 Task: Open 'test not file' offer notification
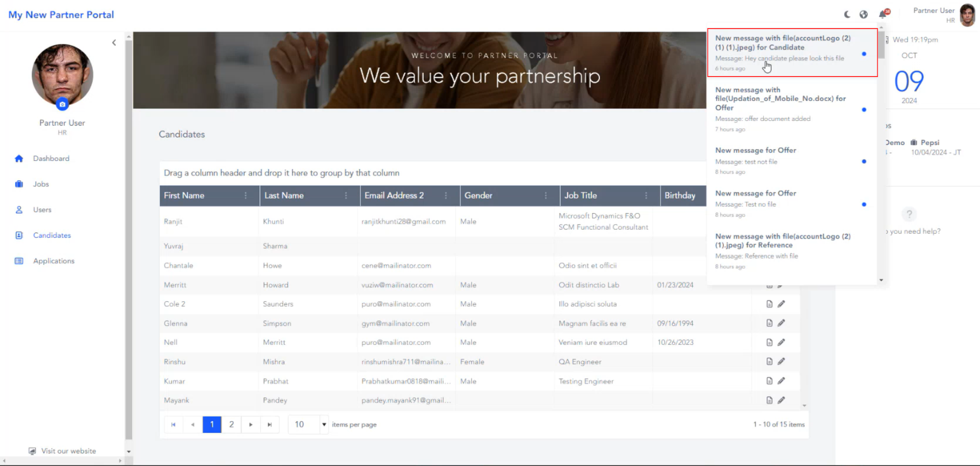pos(792,161)
